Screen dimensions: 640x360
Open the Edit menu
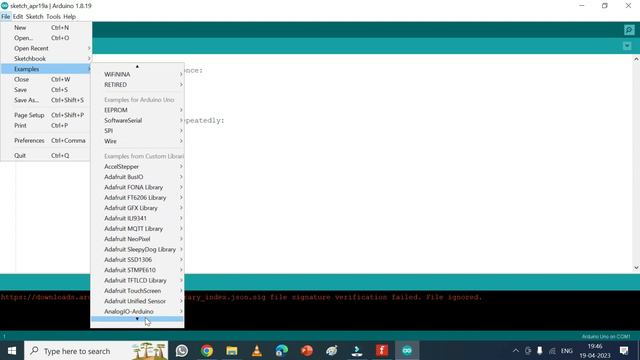point(18,17)
